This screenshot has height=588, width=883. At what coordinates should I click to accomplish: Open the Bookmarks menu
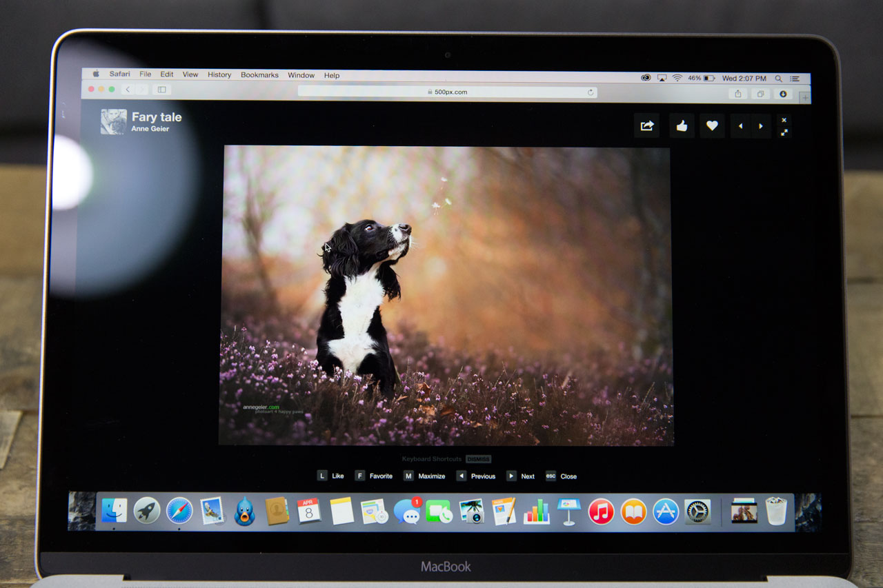(259, 75)
